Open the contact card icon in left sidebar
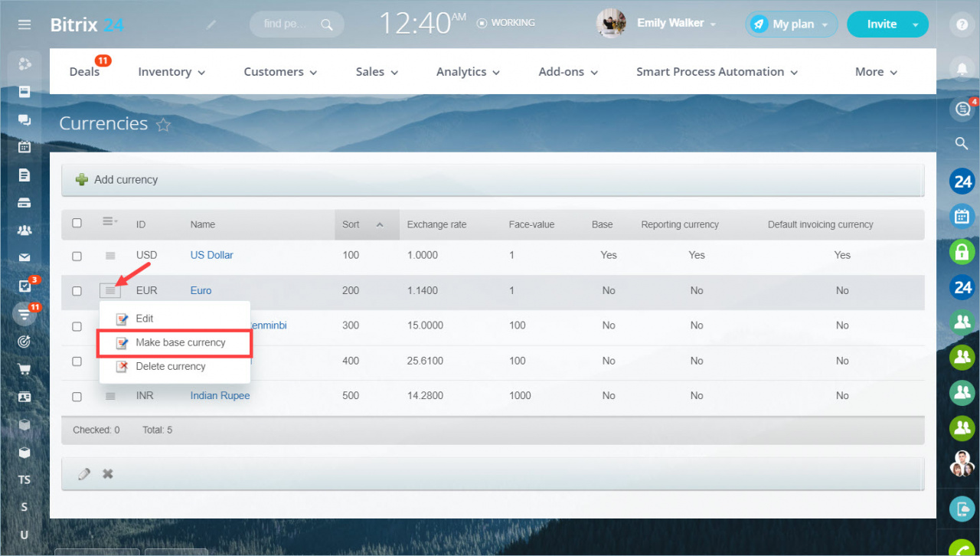Viewport: 980px width, 556px height. click(24, 397)
